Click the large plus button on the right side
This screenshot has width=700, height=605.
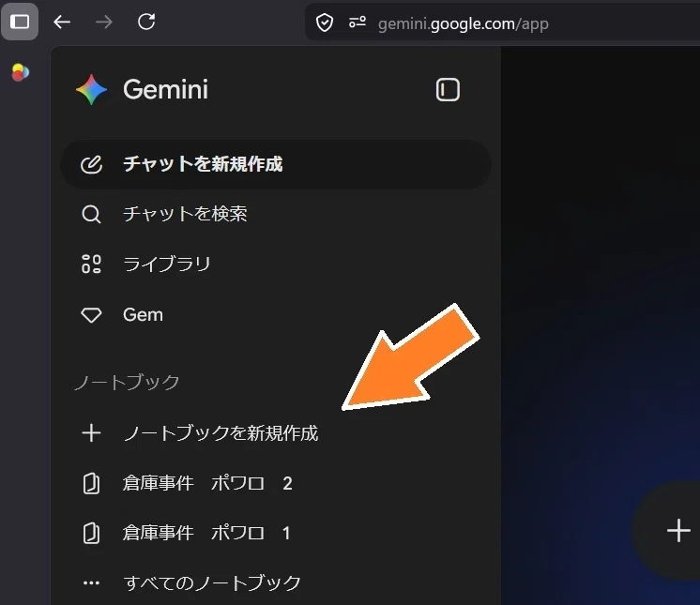(x=678, y=531)
